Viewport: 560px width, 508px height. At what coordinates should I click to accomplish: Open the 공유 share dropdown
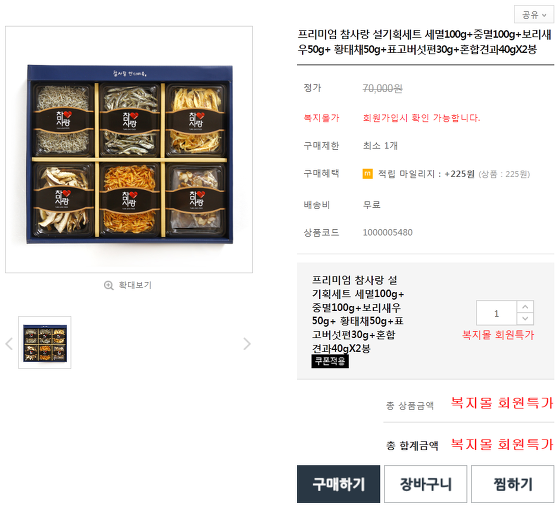pyautogui.click(x=534, y=15)
